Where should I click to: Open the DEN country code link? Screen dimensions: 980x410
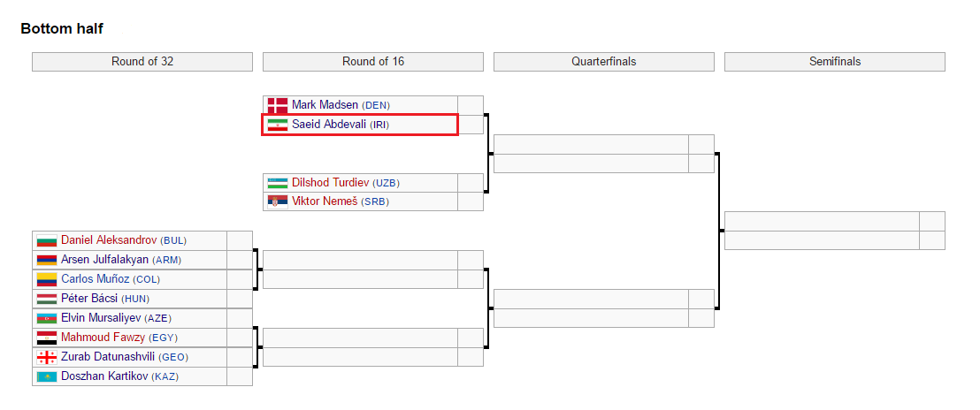(376, 105)
